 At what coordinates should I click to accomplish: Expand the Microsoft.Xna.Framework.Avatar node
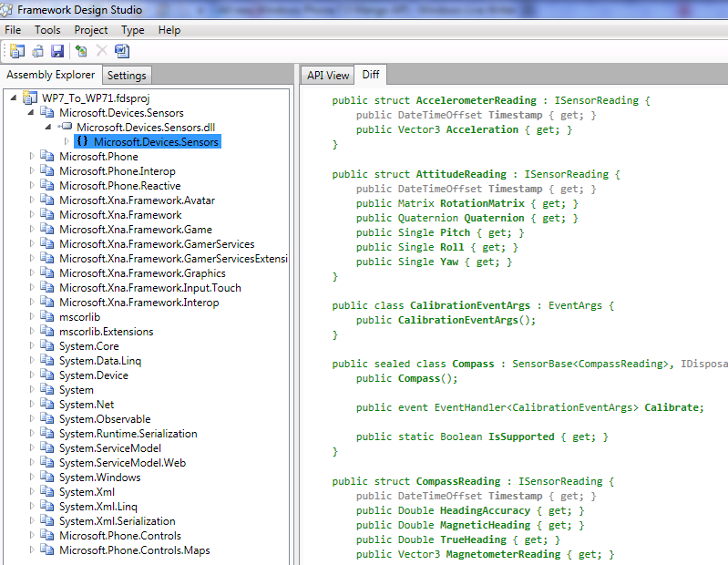pos(32,200)
